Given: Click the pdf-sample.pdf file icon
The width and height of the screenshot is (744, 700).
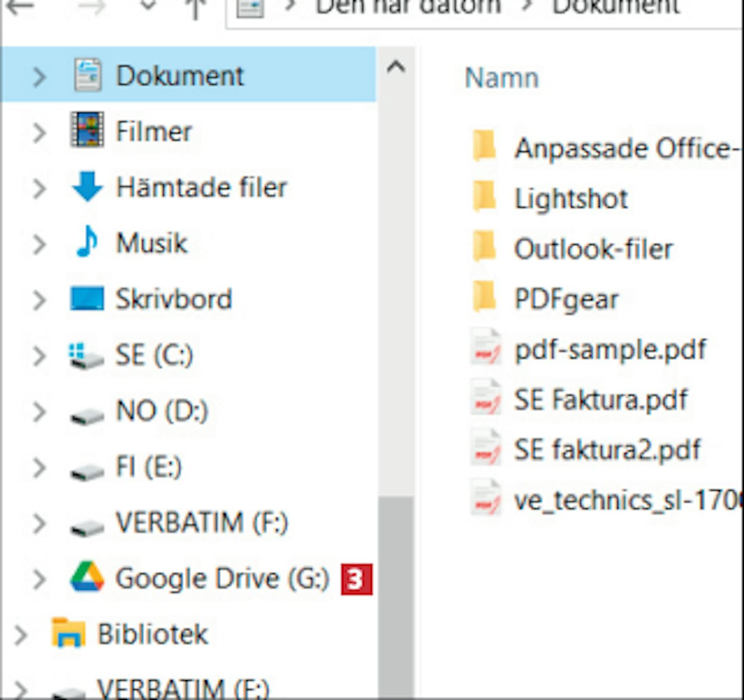Looking at the screenshot, I should (486, 349).
